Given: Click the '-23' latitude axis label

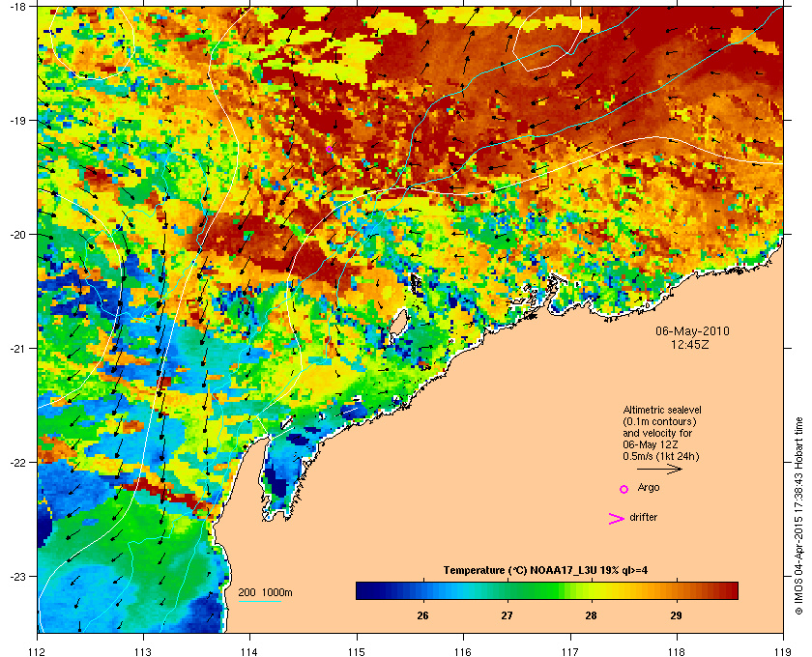Looking at the screenshot, I should 19,576.
